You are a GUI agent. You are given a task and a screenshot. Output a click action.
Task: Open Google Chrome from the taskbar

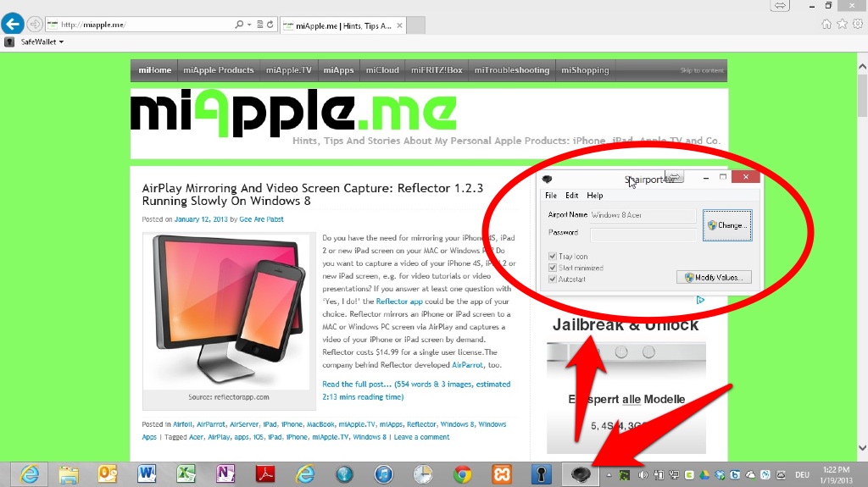[462, 474]
